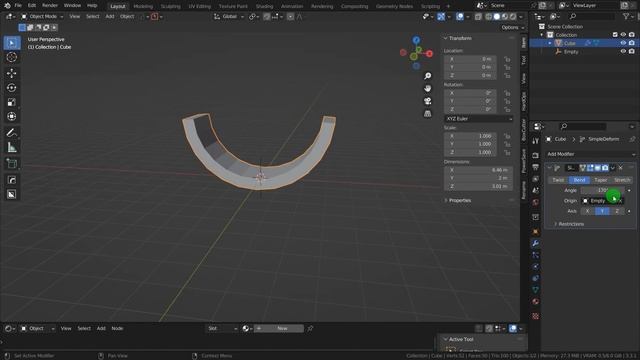Select the Scale tool
This screenshot has width=640, height=360.
pos(12,102)
